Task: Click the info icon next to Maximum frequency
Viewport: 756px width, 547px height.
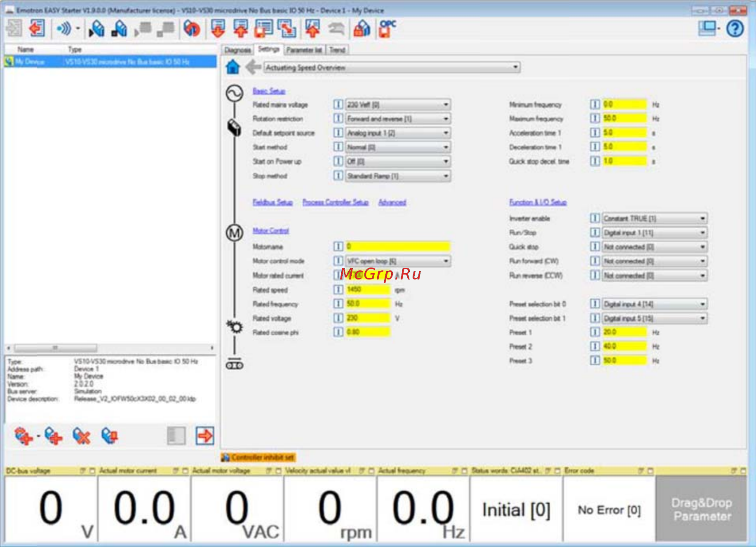Action: point(594,119)
